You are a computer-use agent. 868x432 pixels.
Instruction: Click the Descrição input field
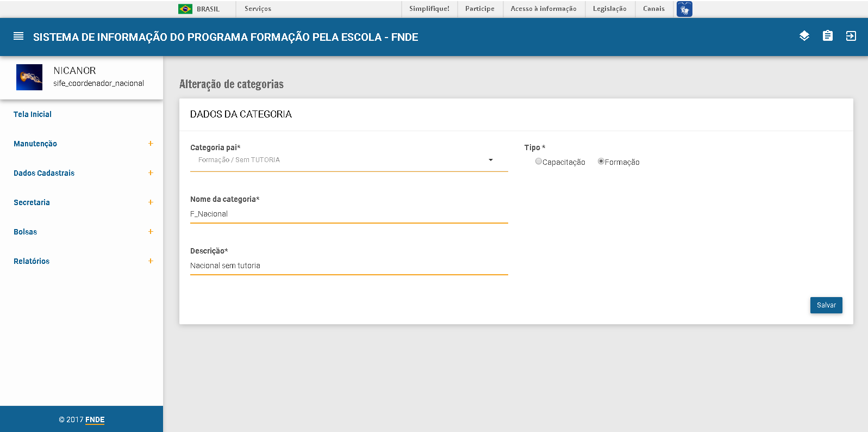pyautogui.click(x=348, y=266)
